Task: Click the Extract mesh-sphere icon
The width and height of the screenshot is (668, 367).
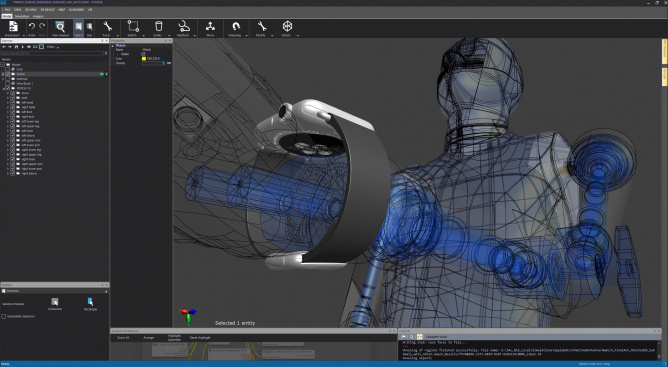Action: point(287,26)
